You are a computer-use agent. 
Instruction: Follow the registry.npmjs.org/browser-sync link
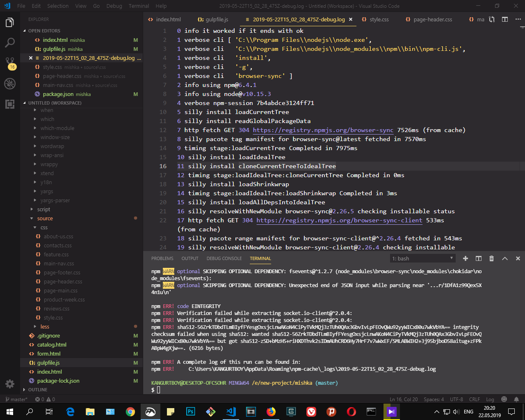tap(323, 130)
